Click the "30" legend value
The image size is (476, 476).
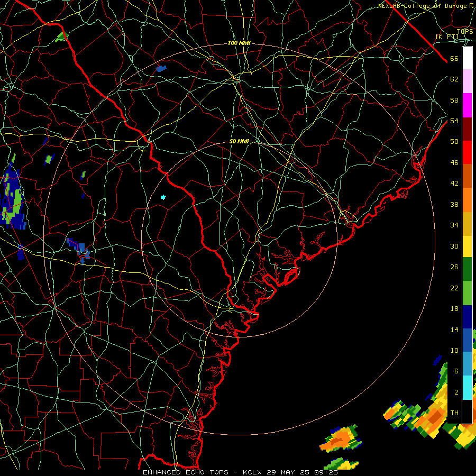[454, 246]
